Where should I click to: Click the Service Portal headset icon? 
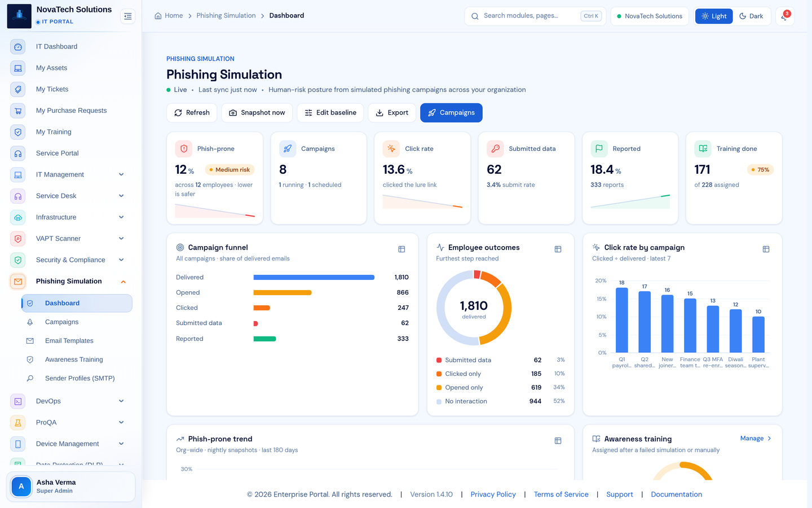click(x=18, y=154)
